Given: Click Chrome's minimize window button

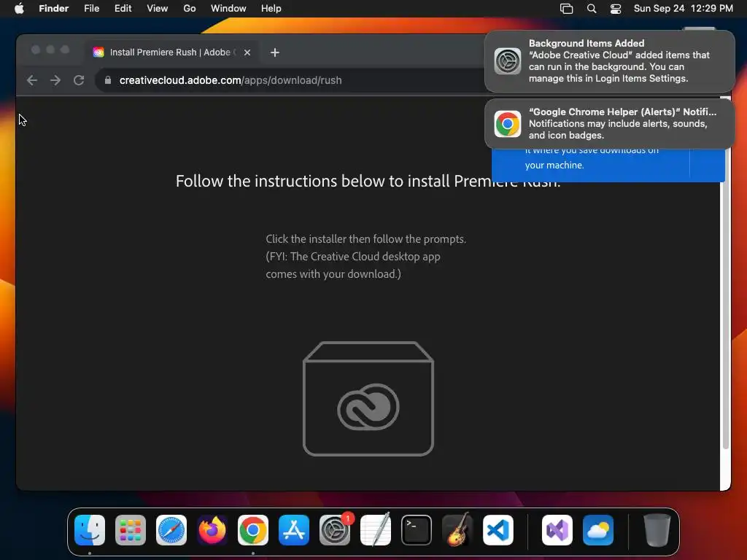Looking at the screenshot, I should point(50,50).
